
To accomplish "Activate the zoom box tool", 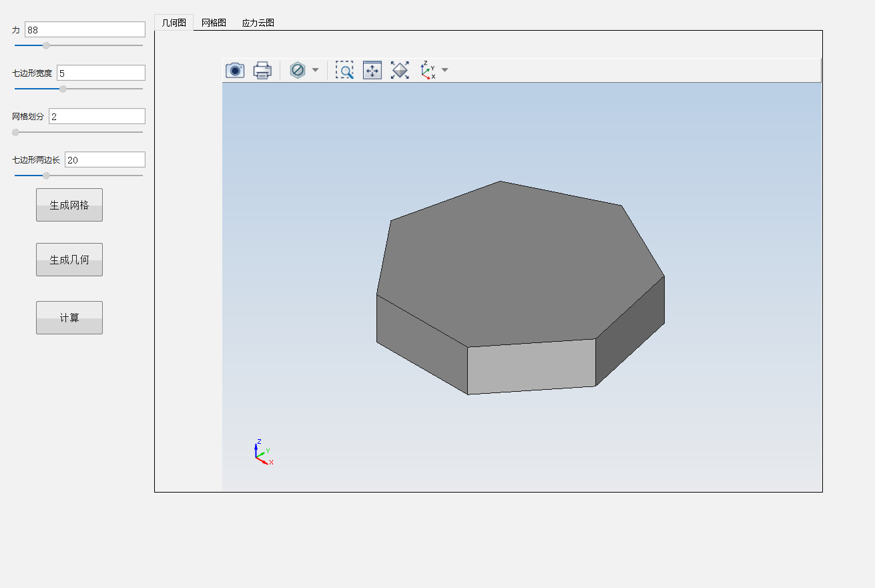I will click(x=344, y=70).
